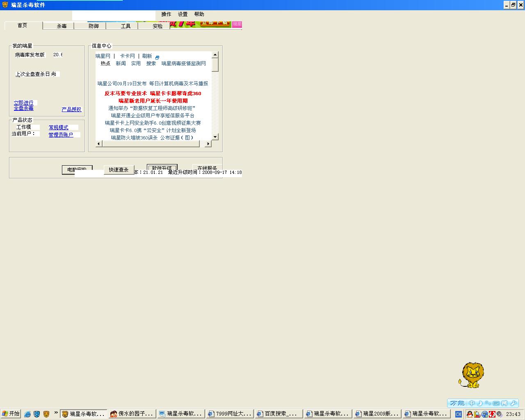Image resolution: width=525 pixels, height=420 pixels.
Task: Open the 产品授权 link
Action: tap(71, 110)
